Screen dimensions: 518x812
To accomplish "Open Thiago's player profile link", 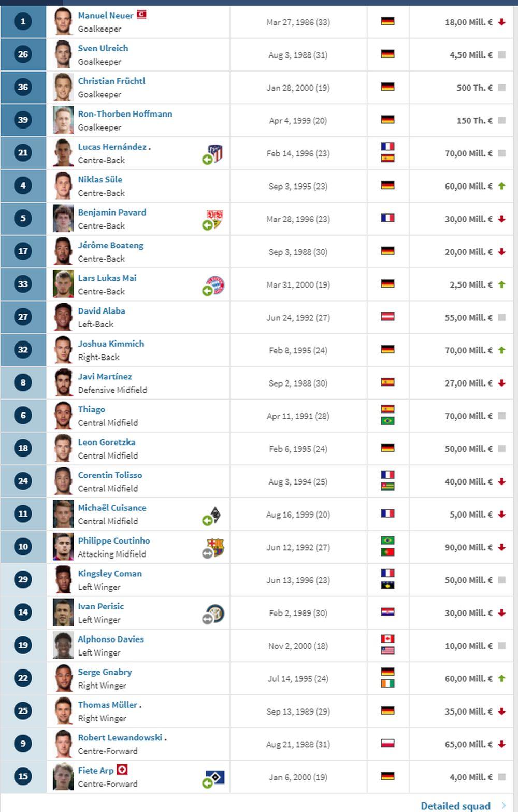I will [x=91, y=409].
